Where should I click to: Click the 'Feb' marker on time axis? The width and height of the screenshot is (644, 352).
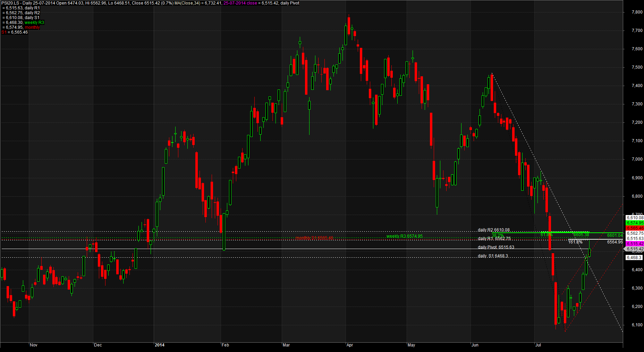[x=225, y=345]
